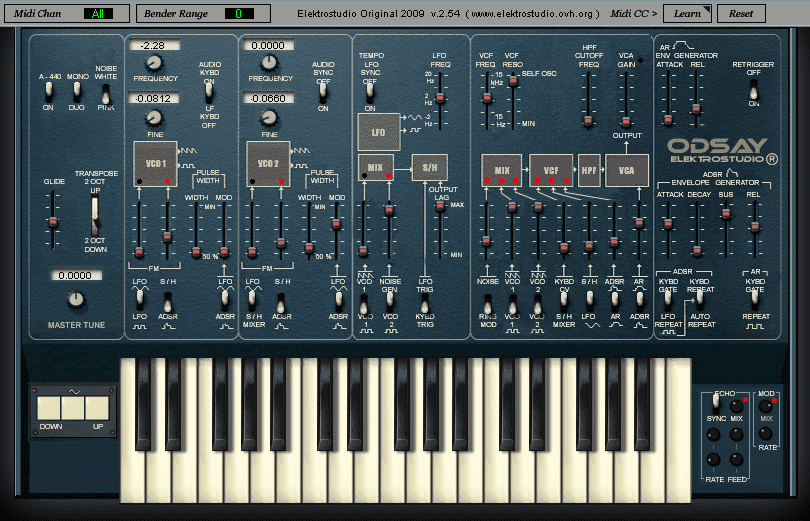
Task: Click the Echo Mix knob
Action: [737, 407]
